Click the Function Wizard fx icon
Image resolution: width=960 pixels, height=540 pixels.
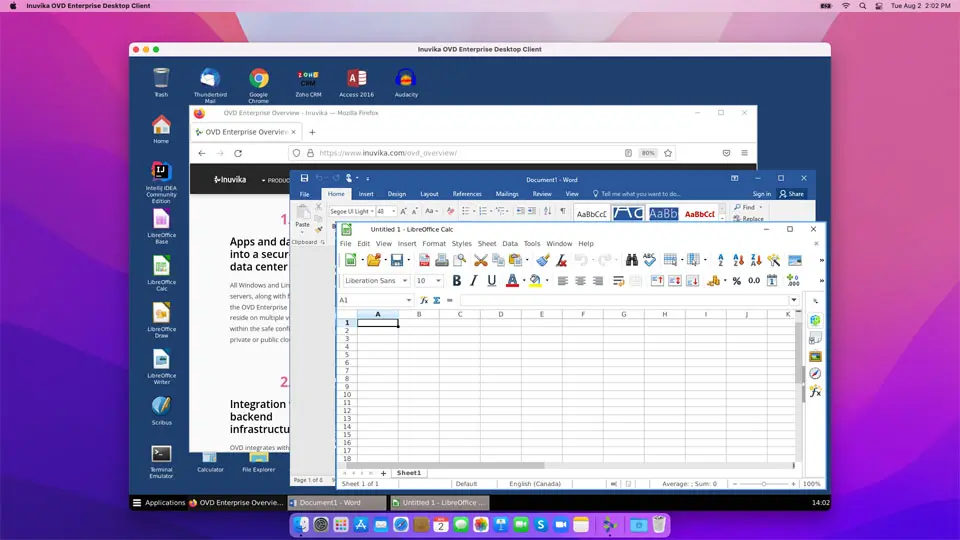[424, 300]
